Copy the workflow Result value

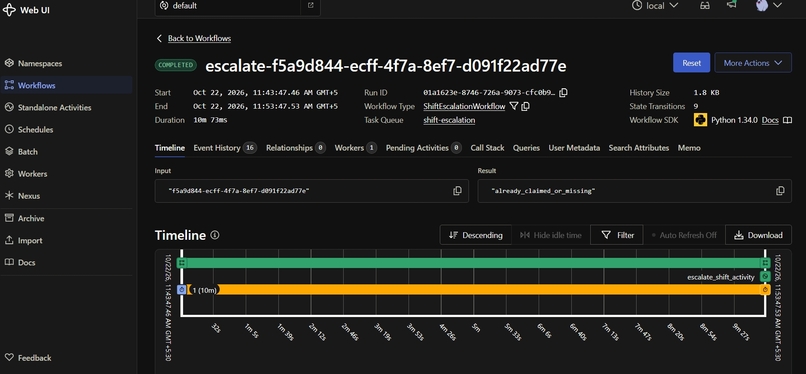[780, 191]
